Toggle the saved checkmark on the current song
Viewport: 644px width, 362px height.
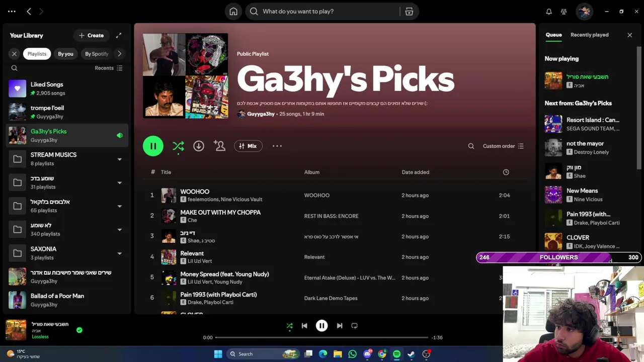pyautogui.click(x=79, y=330)
